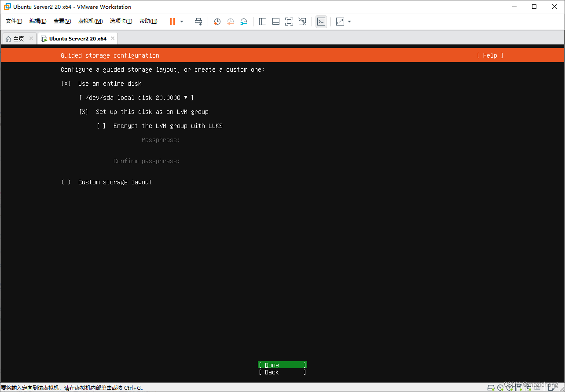The height and width of the screenshot is (392, 565).
Task: Toggle the library sidebar panel icon
Action: point(263,22)
